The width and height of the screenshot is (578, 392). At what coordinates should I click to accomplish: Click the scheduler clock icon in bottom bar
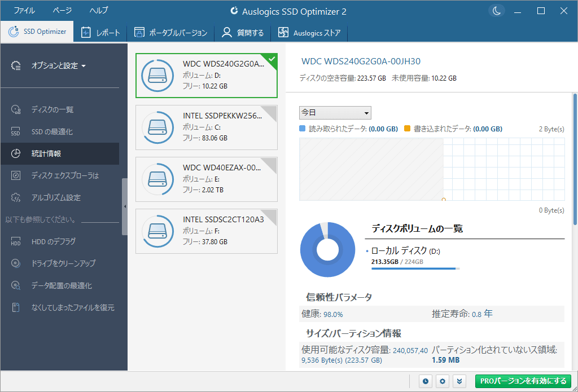426,382
